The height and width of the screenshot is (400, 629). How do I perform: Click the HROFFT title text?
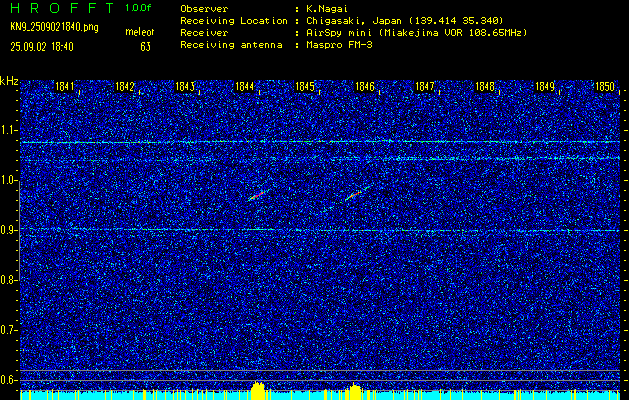pyautogui.click(x=61, y=8)
